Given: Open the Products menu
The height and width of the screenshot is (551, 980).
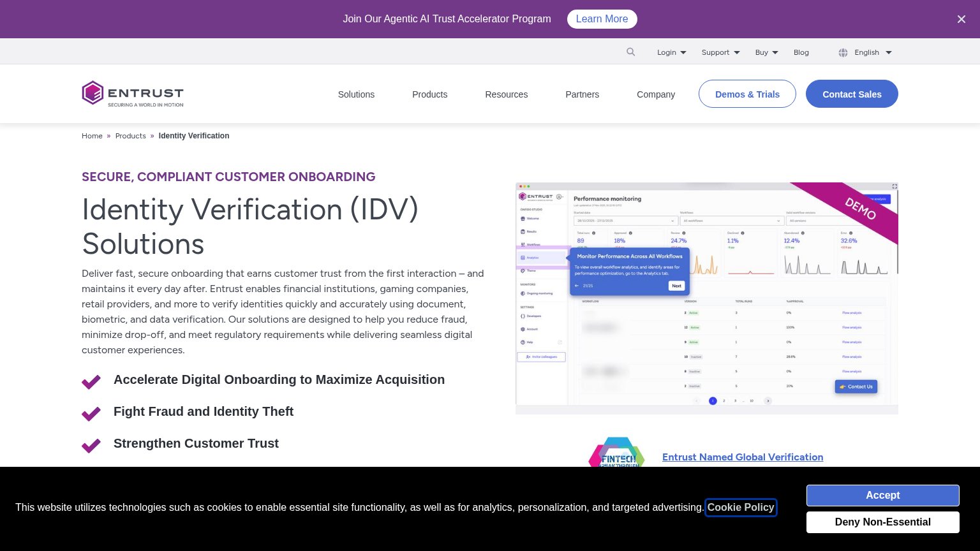Looking at the screenshot, I should click(429, 94).
